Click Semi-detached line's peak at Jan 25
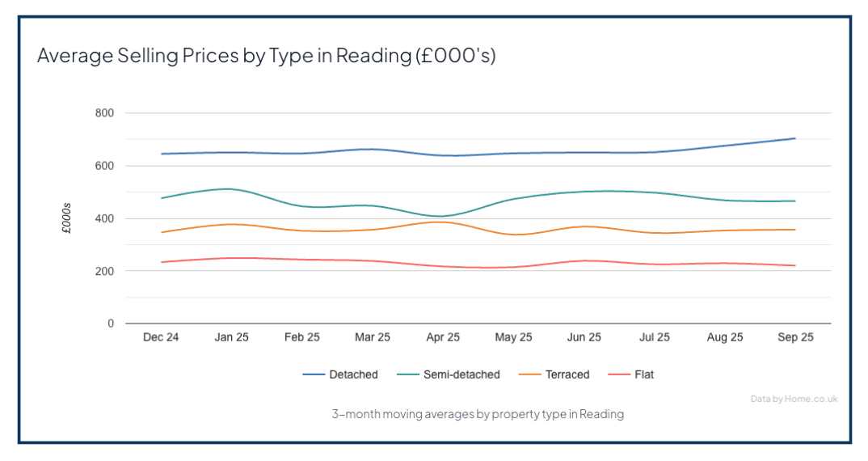This screenshot has height=461, width=868. [x=231, y=189]
